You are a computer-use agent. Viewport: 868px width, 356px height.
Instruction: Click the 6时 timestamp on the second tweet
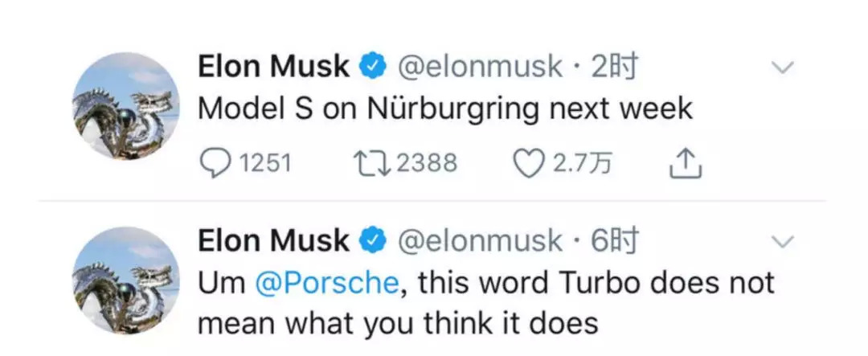tap(614, 241)
